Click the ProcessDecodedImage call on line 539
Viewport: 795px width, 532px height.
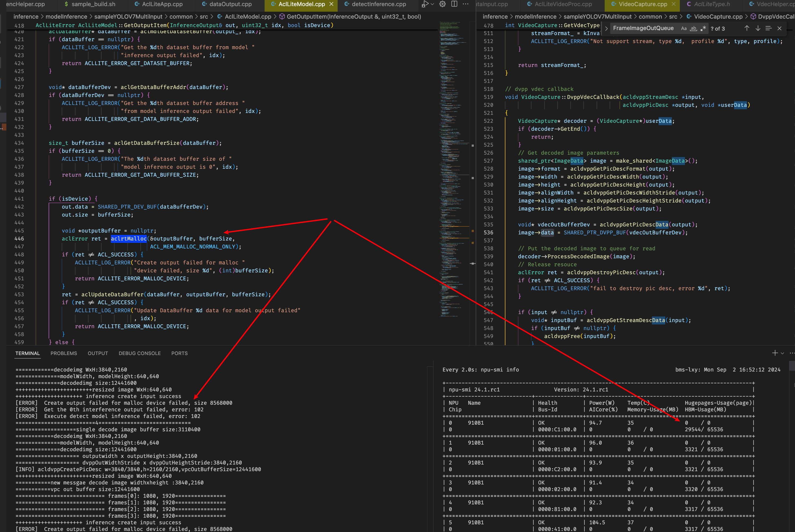[578, 256]
